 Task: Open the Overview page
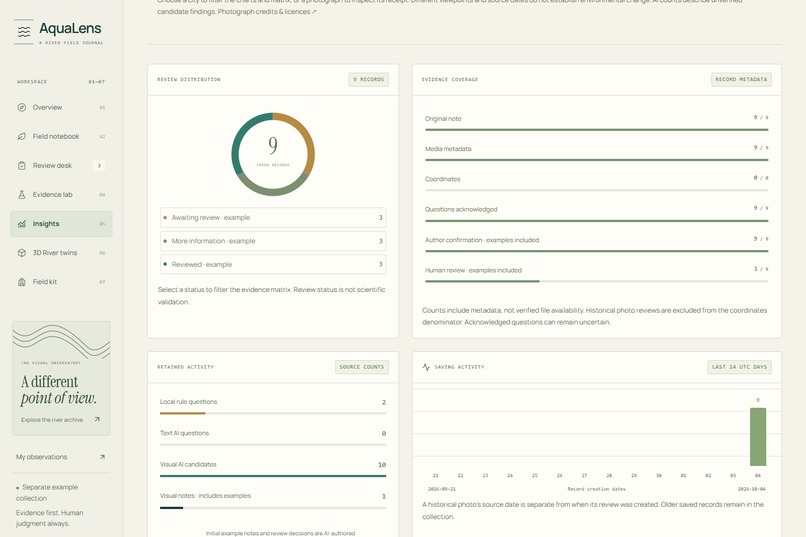(x=61, y=107)
